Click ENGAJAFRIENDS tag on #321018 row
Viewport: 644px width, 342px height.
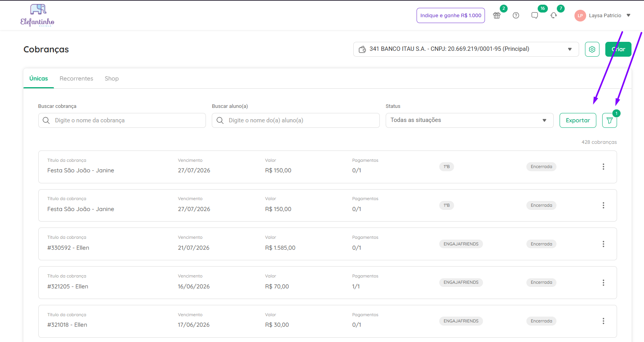(461, 321)
